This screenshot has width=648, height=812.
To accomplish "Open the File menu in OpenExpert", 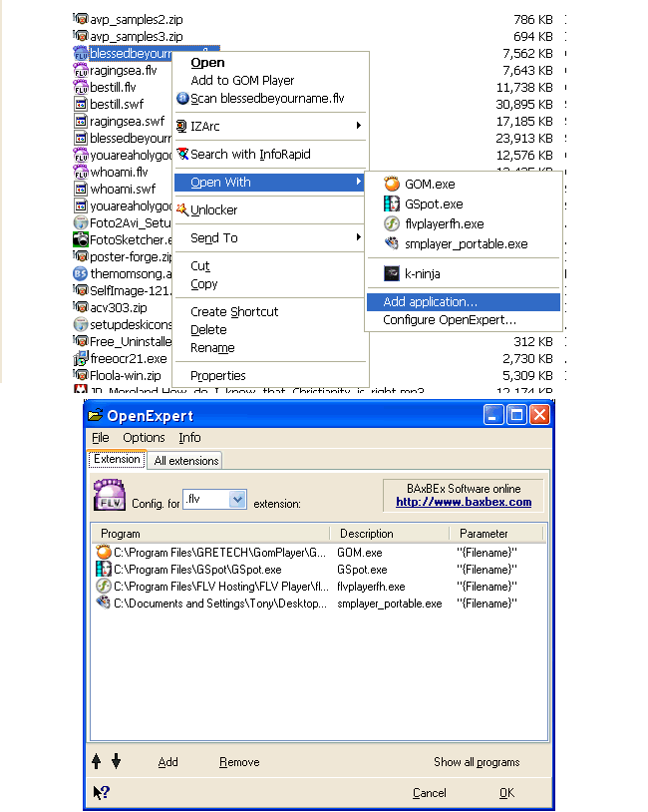I will [101, 438].
